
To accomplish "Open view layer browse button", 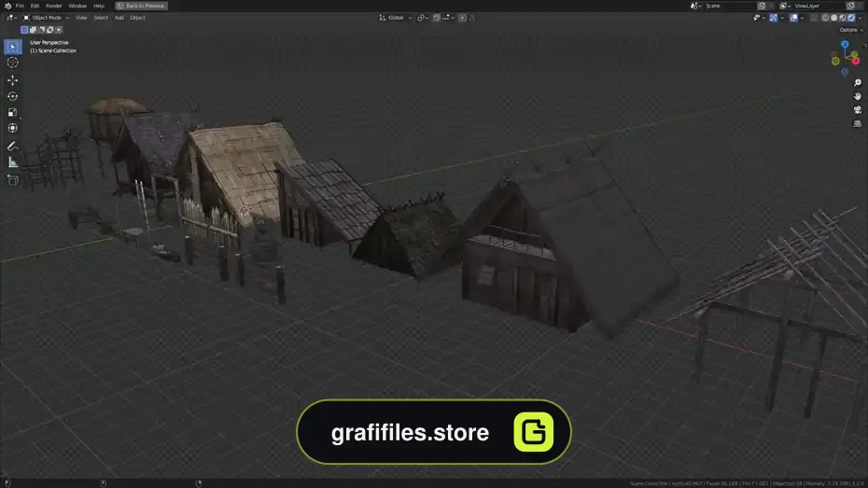I will tap(785, 6).
